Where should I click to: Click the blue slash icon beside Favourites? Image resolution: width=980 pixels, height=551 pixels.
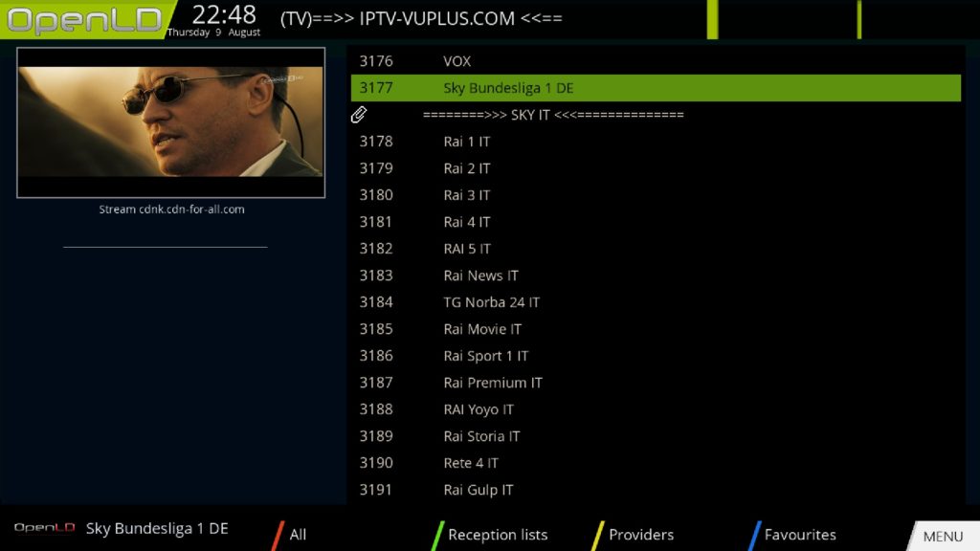tap(756, 534)
